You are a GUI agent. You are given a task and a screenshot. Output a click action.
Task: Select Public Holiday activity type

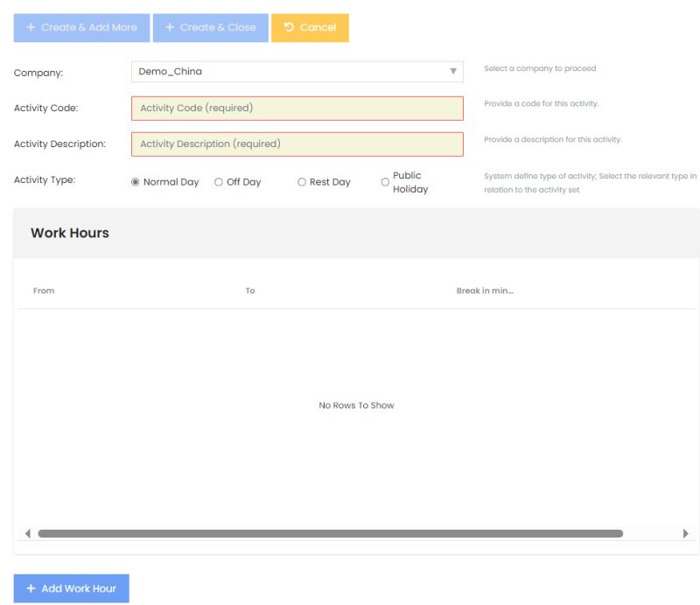pos(385,181)
